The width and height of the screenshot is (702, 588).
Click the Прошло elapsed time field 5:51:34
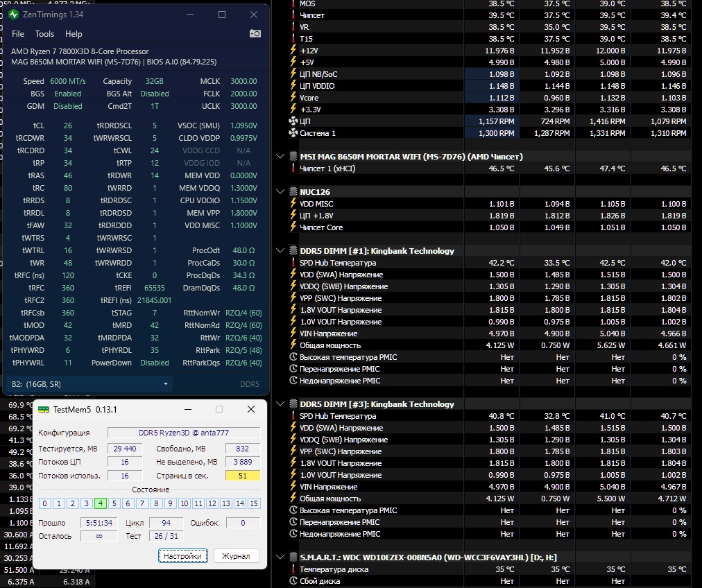coord(99,523)
